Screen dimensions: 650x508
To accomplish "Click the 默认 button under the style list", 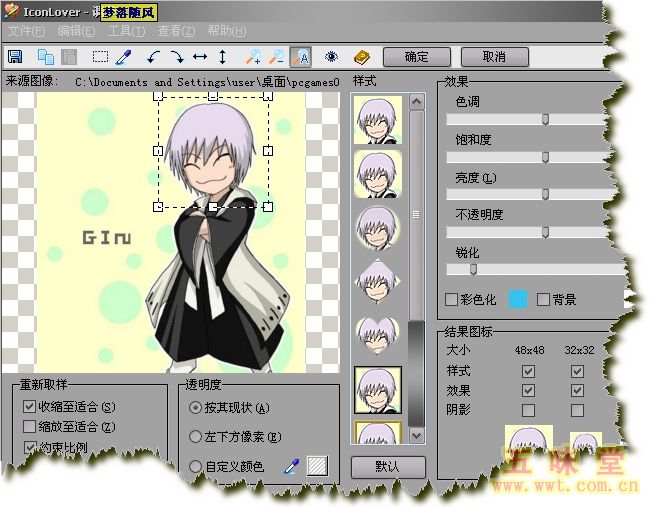I will [387, 467].
